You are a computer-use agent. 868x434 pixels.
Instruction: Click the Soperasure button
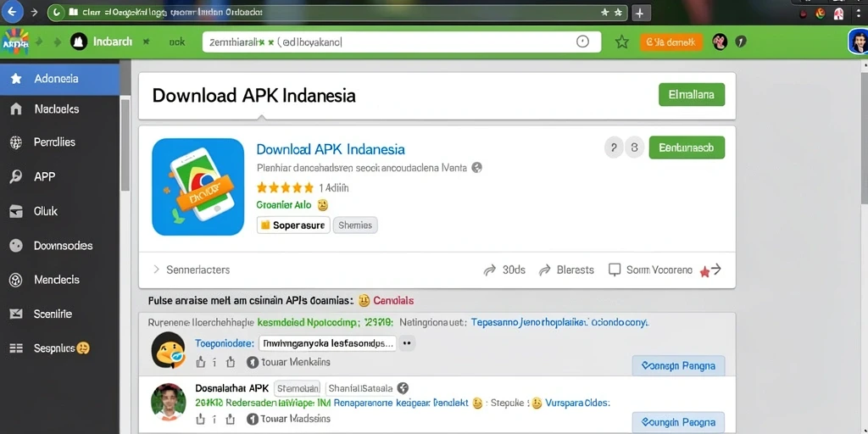click(293, 225)
